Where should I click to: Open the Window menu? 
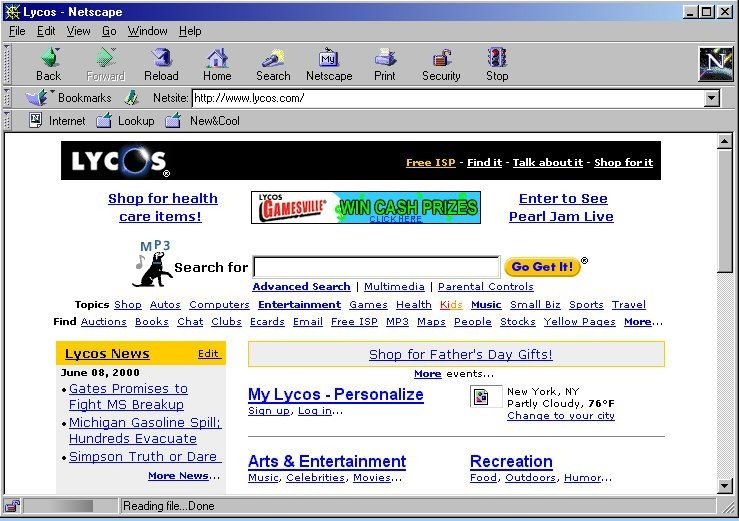click(148, 31)
